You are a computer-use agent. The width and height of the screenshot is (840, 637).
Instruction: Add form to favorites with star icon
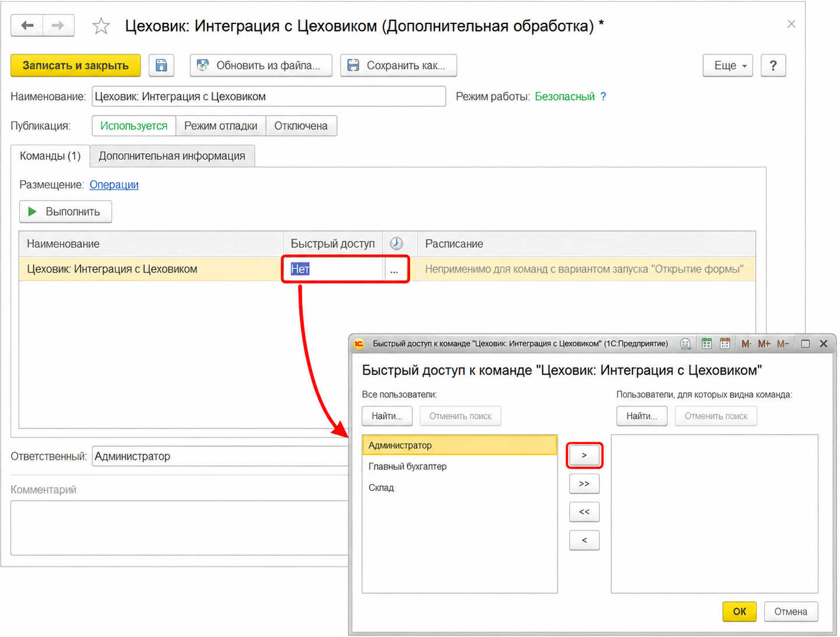tap(101, 26)
